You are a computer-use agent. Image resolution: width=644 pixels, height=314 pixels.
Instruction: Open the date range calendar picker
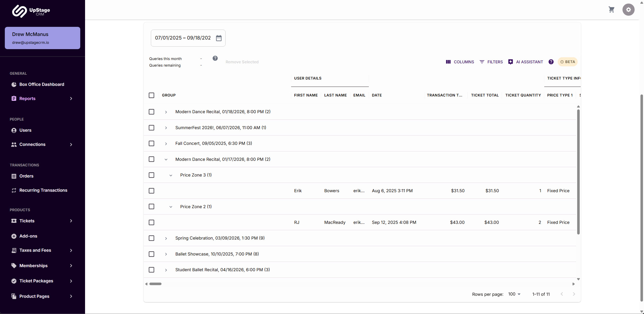[x=219, y=38]
